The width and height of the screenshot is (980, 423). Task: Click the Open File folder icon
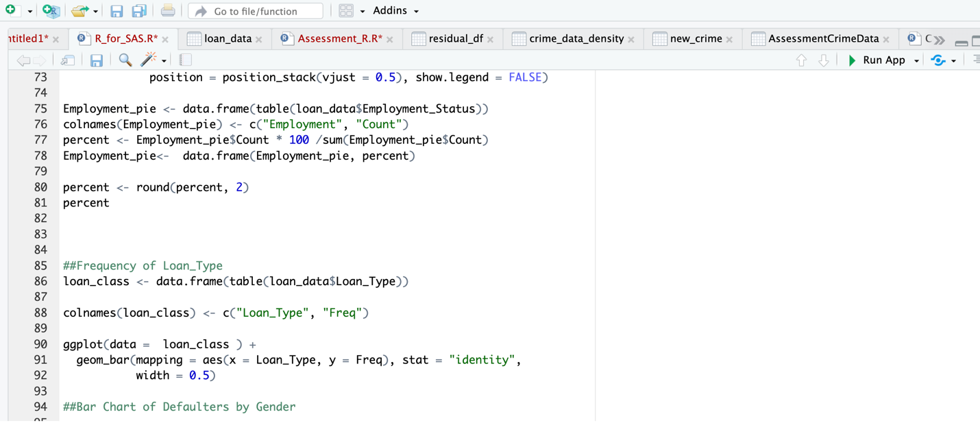click(x=79, y=11)
